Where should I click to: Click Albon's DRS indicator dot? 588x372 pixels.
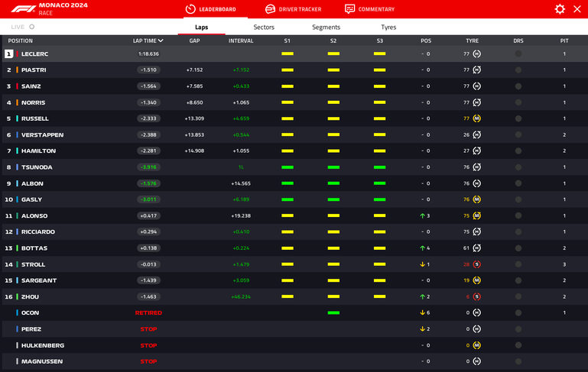(518, 183)
